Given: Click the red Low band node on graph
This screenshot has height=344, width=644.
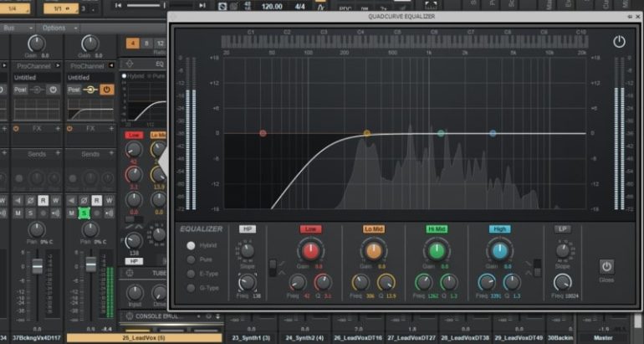Looking at the screenshot, I should click(x=263, y=133).
